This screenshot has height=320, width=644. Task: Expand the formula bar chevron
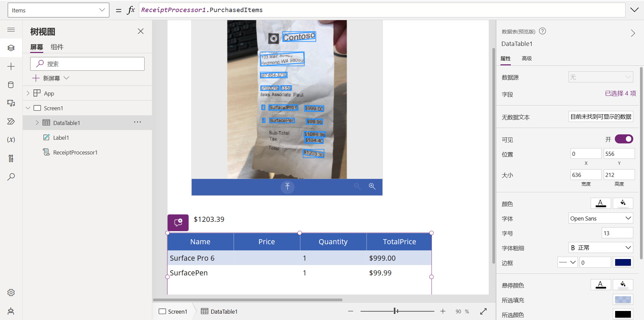click(x=634, y=10)
